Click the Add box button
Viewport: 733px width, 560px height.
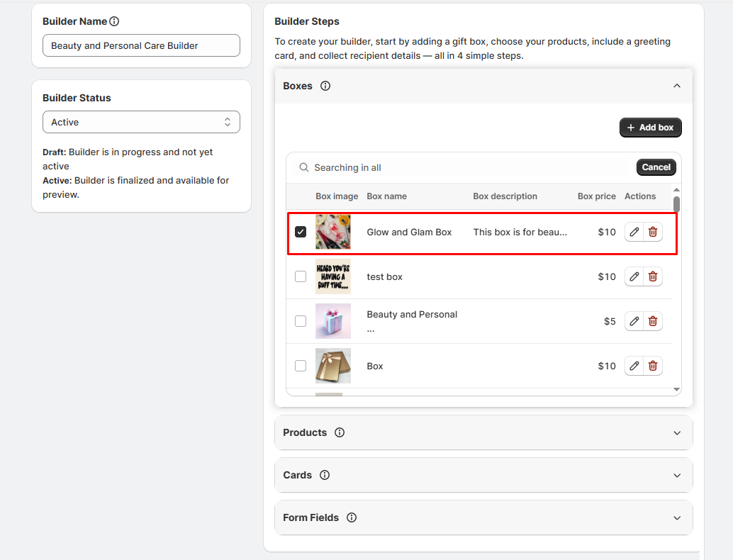click(x=650, y=128)
